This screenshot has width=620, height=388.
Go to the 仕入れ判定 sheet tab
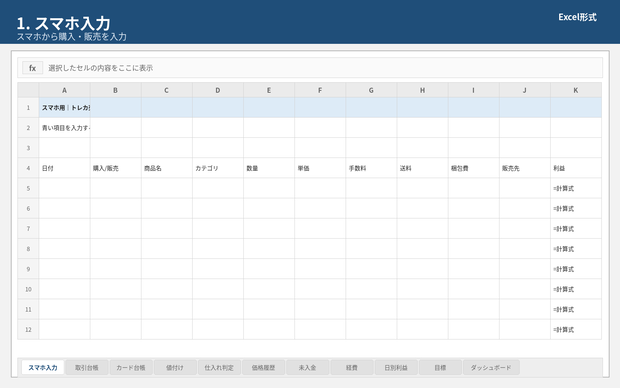219,367
